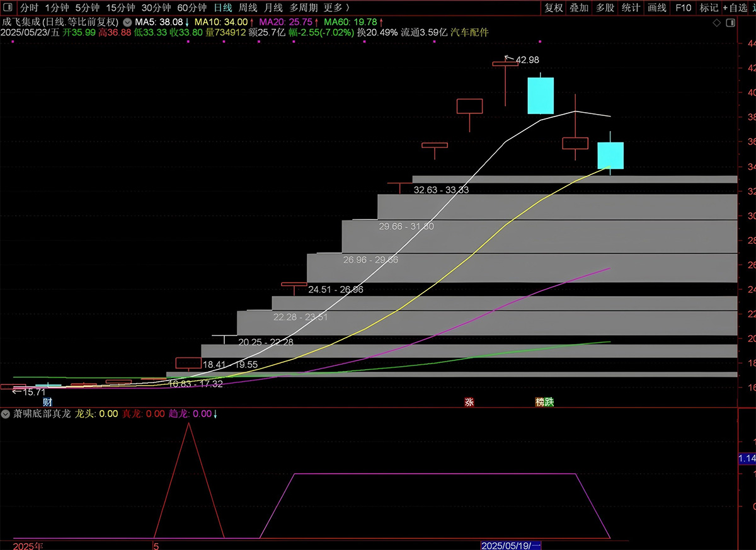Click the +自选 add to watchlist button

tap(735, 8)
